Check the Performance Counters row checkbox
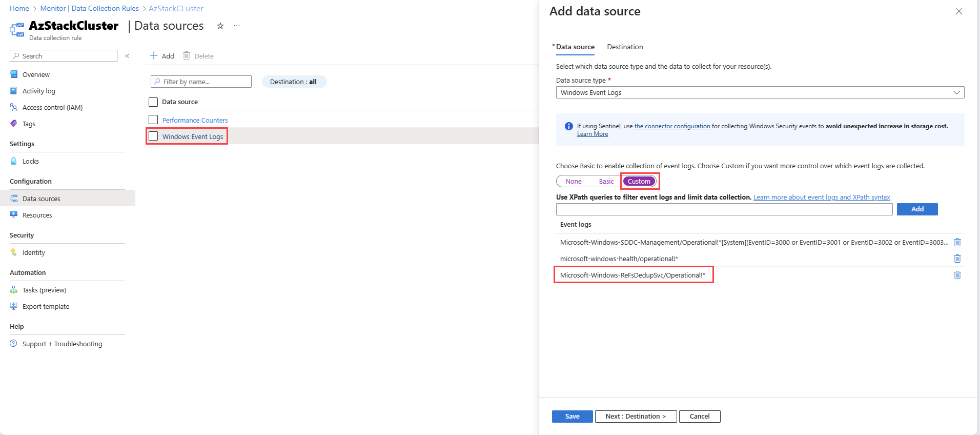The width and height of the screenshot is (980, 435). [153, 120]
